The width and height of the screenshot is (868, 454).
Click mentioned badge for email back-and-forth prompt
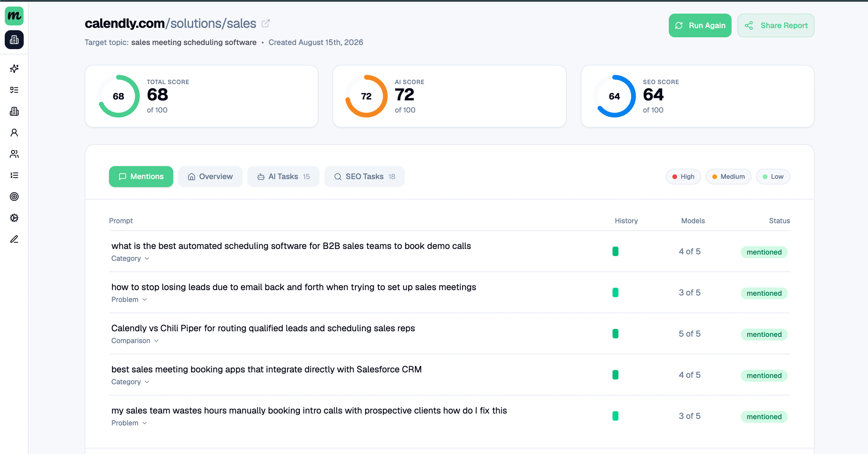(764, 294)
